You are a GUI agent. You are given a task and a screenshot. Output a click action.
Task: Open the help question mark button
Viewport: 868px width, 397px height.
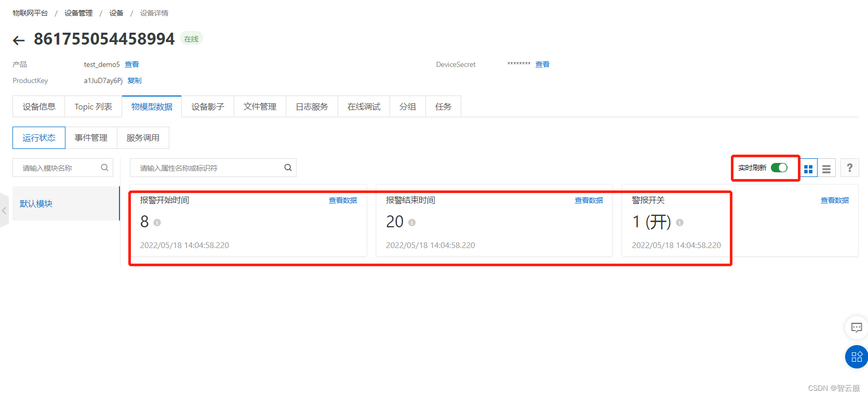(x=850, y=168)
